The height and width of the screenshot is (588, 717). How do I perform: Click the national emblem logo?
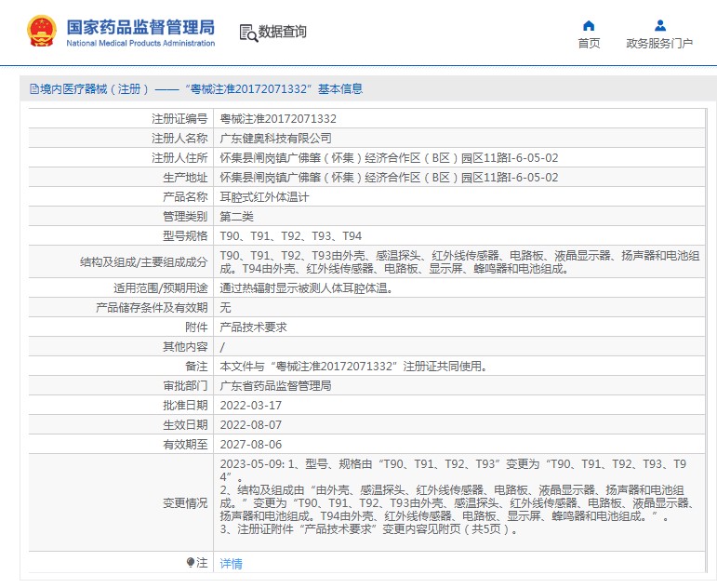(x=41, y=31)
